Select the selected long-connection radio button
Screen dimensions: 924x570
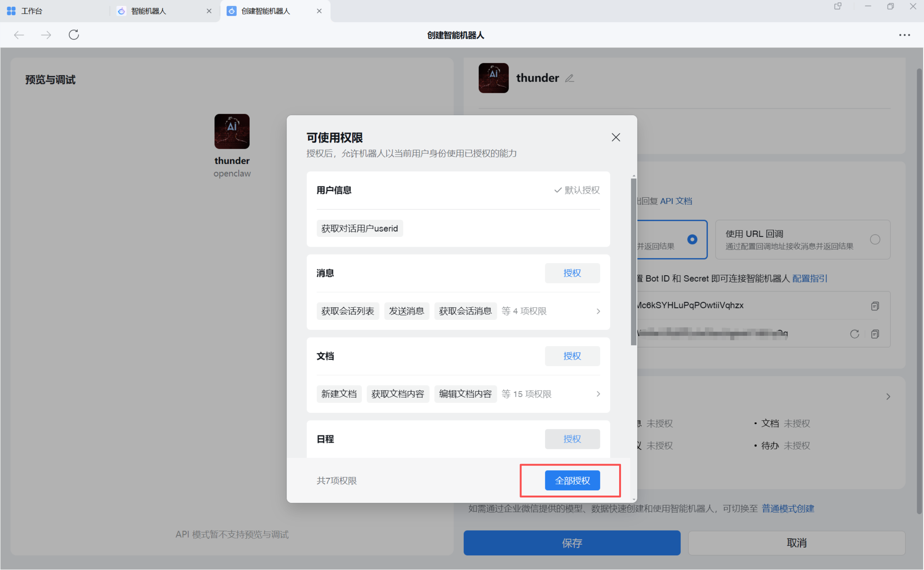point(692,240)
